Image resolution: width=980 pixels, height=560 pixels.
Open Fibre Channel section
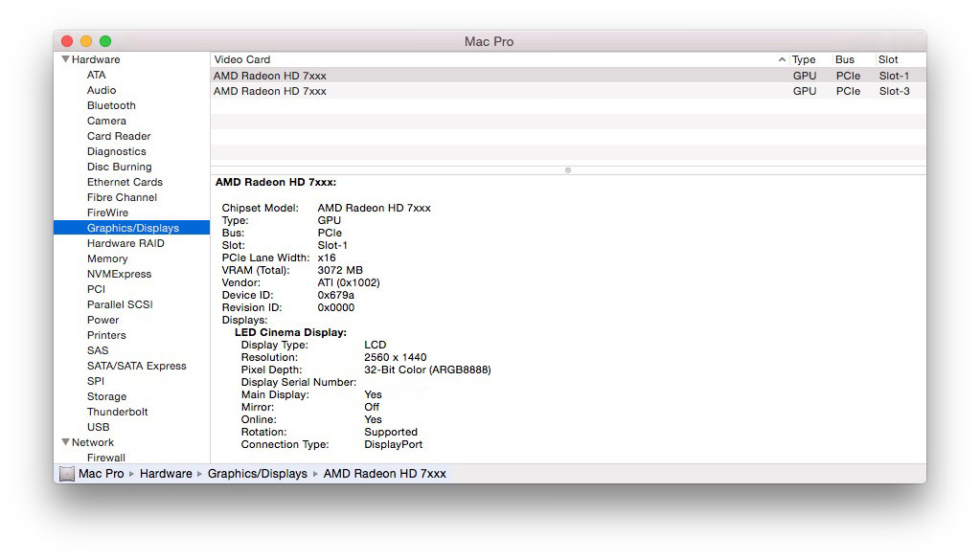(122, 197)
